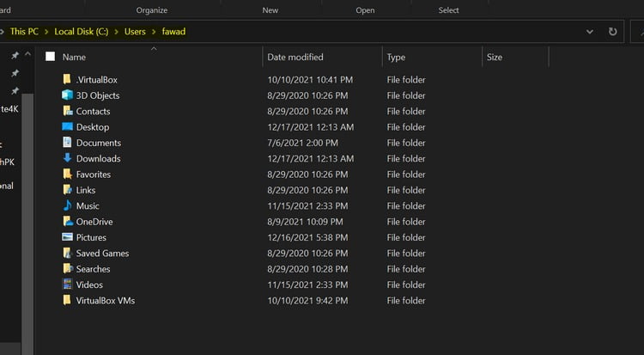The image size is (644, 355).
Task: Click the Open ribbon group label
Action: 365,10
